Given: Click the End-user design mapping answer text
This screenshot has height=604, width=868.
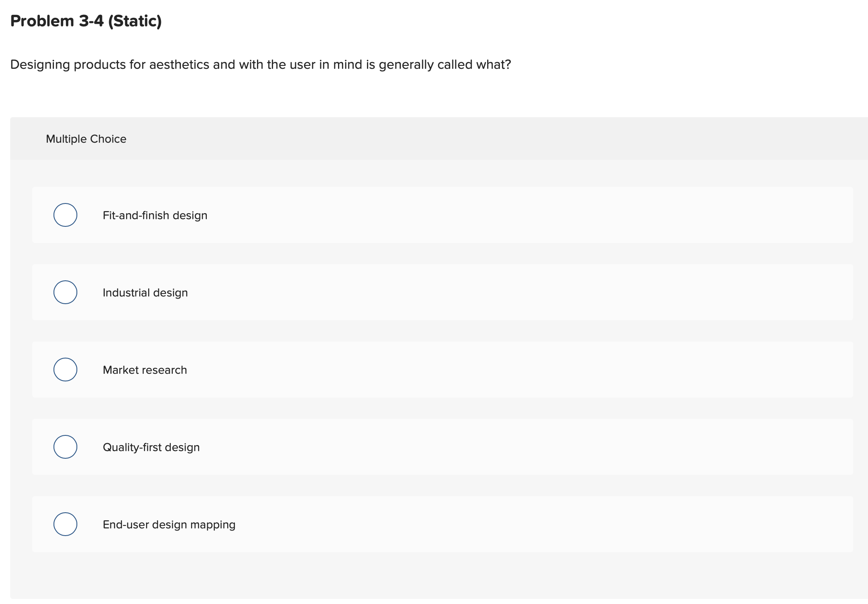Looking at the screenshot, I should [x=169, y=524].
